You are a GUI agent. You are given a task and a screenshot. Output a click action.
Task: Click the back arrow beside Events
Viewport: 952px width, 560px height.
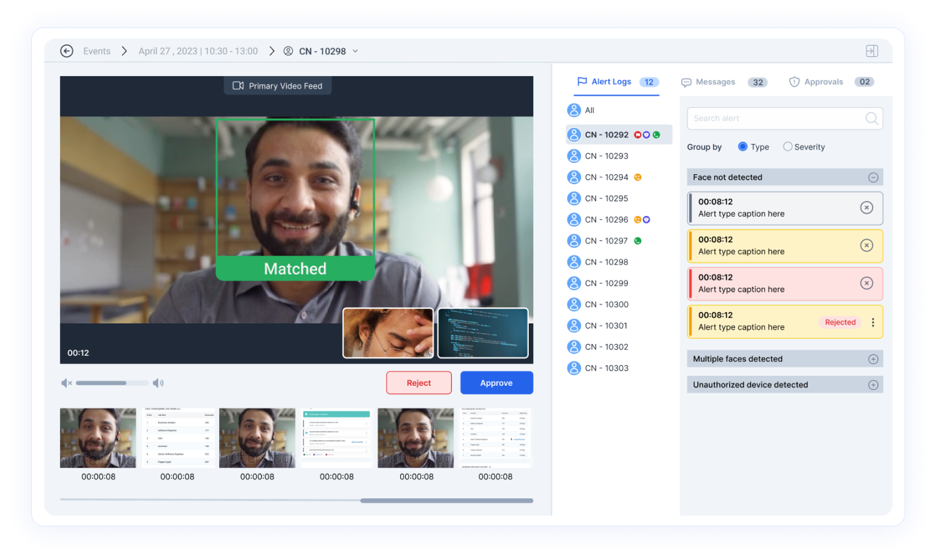point(67,51)
